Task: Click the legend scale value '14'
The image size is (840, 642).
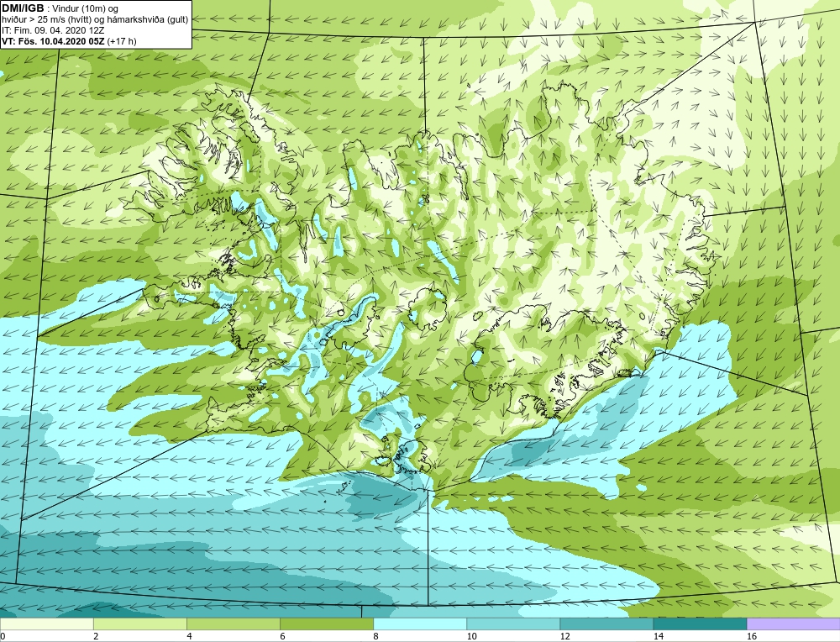Action: (x=658, y=636)
